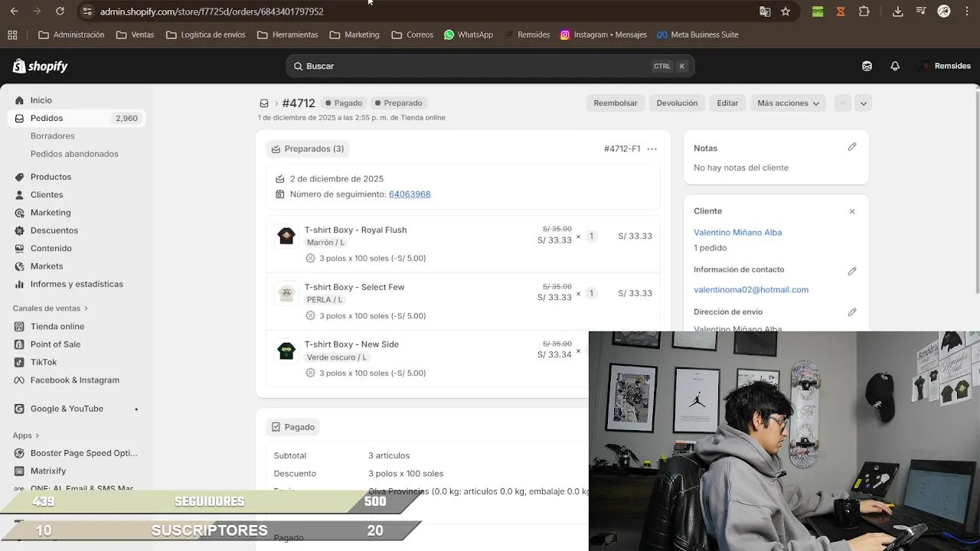Click the order inbox icon before #4712
The height and width of the screenshot is (551, 980).
pos(264,103)
